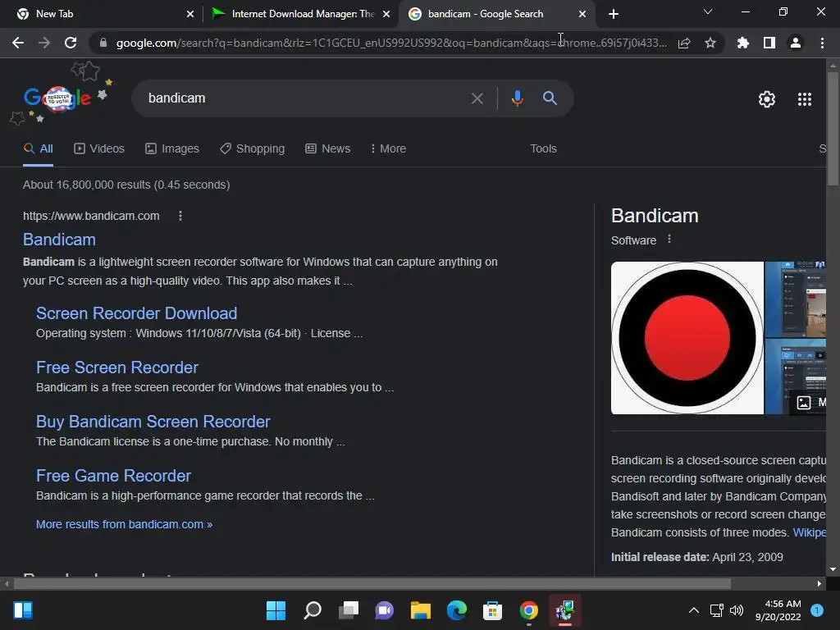Open a new tab with plus button
This screenshot has width=840, height=630.
click(614, 14)
